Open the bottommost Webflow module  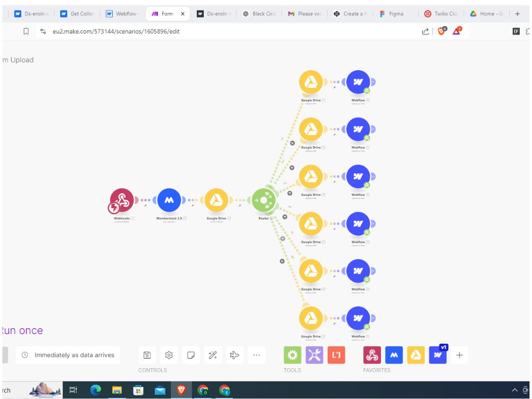pos(358,318)
